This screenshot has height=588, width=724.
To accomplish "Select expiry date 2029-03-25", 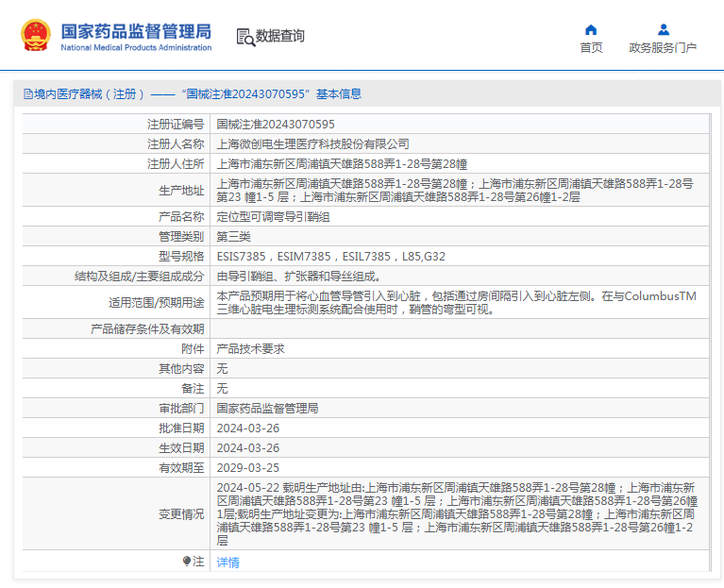I will pyautogui.click(x=248, y=467).
